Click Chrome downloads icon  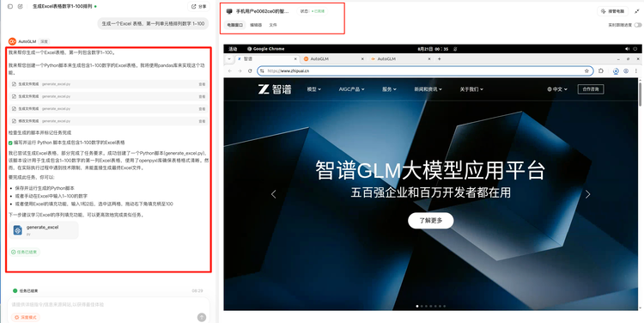pyautogui.click(x=616, y=70)
